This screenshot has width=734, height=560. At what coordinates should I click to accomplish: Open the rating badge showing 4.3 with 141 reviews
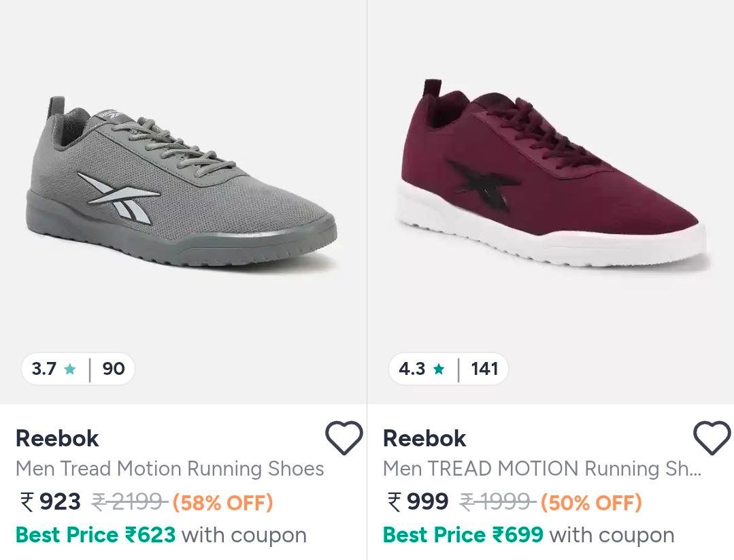pyautogui.click(x=447, y=369)
